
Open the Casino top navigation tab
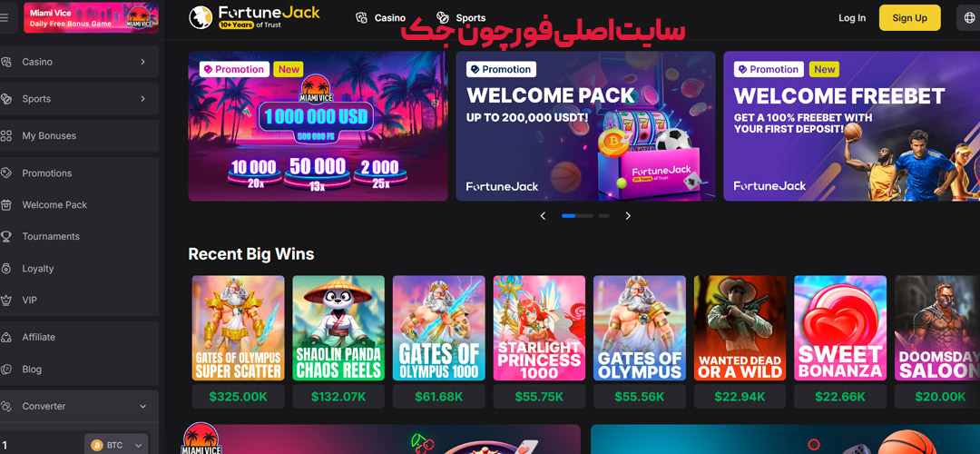pyautogui.click(x=380, y=18)
